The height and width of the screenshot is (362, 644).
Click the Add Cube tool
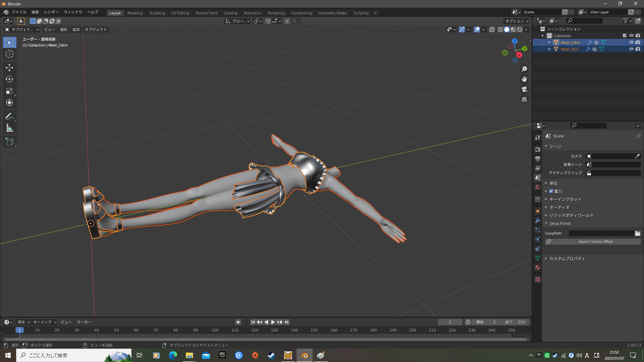pyautogui.click(x=9, y=142)
